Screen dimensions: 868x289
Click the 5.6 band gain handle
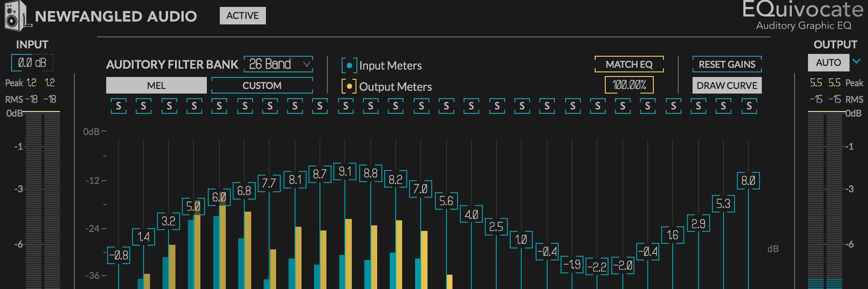click(446, 201)
